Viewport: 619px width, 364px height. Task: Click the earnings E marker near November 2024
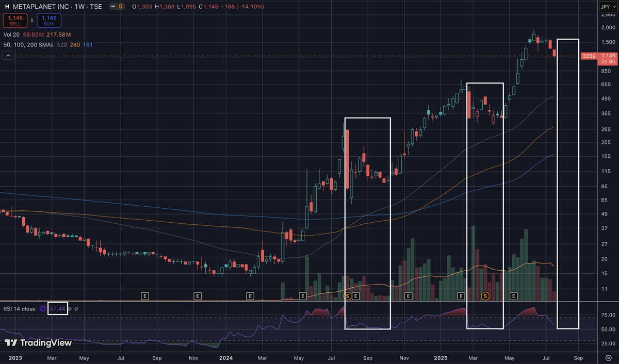coord(408,296)
